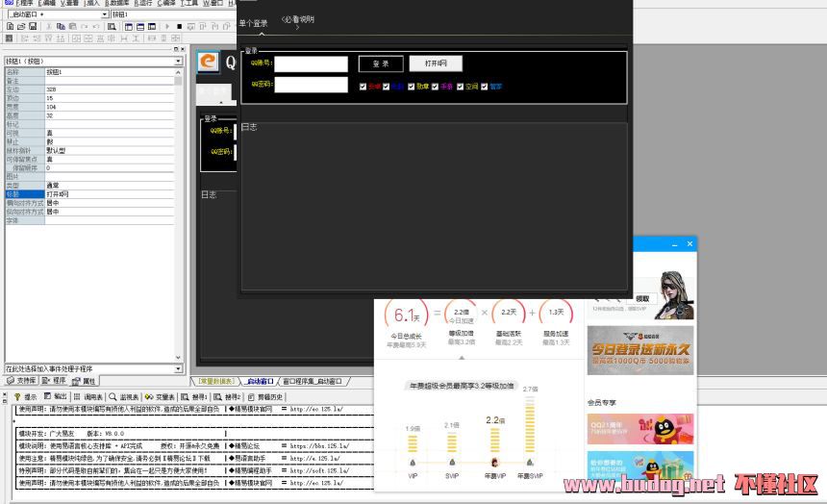Image resolution: width=827 pixels, height=504 pixels.
Task: Click the orange 'e' logo icon
Action: [x=207, y=62]
